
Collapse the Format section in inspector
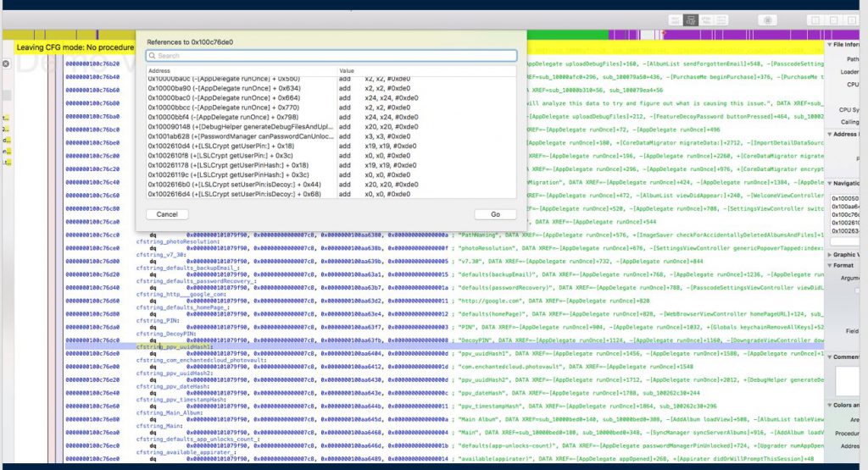pos(829,265)
